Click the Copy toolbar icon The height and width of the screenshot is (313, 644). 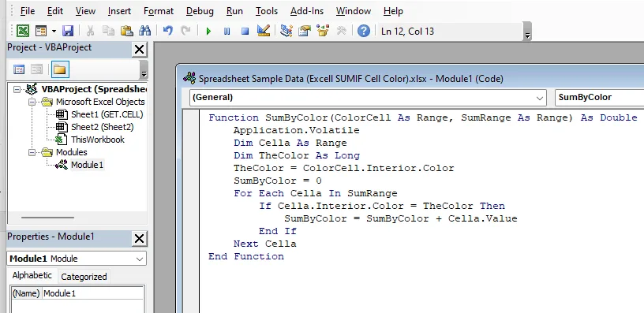108,32
